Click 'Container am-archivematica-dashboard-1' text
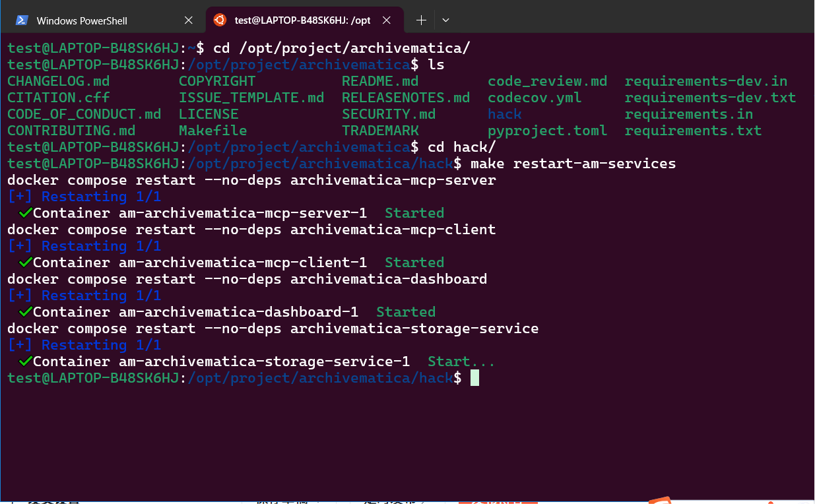This screenshot has width=815, height=504. point(196,312)
